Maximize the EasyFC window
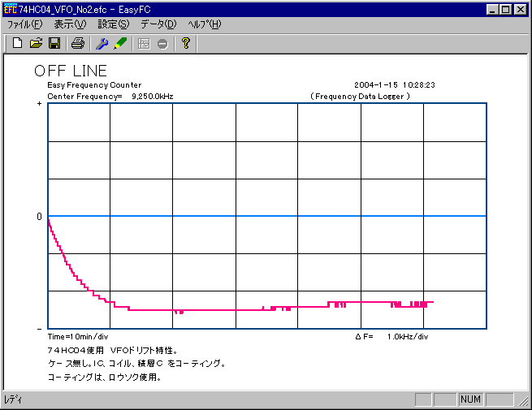This screenshot has width=532, height=410. pos(506,9)
